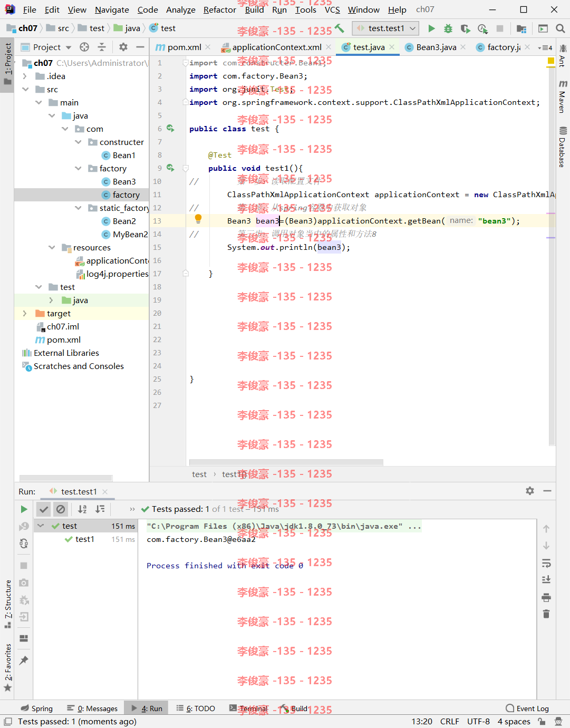The height and width of the screenshot is (728, 570).
Task: Click the UTF-8 encoding status item
Action: tap(478, 721)
